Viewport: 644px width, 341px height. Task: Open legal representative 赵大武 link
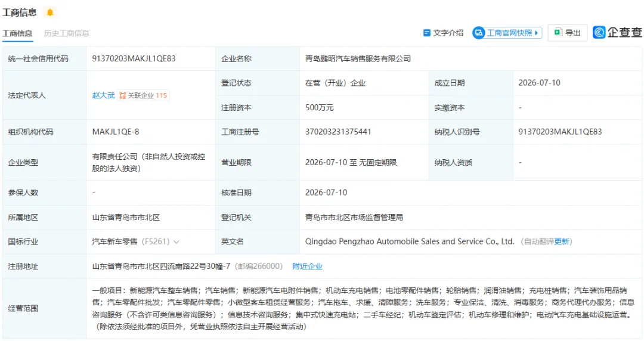click(x=104, y=95)
